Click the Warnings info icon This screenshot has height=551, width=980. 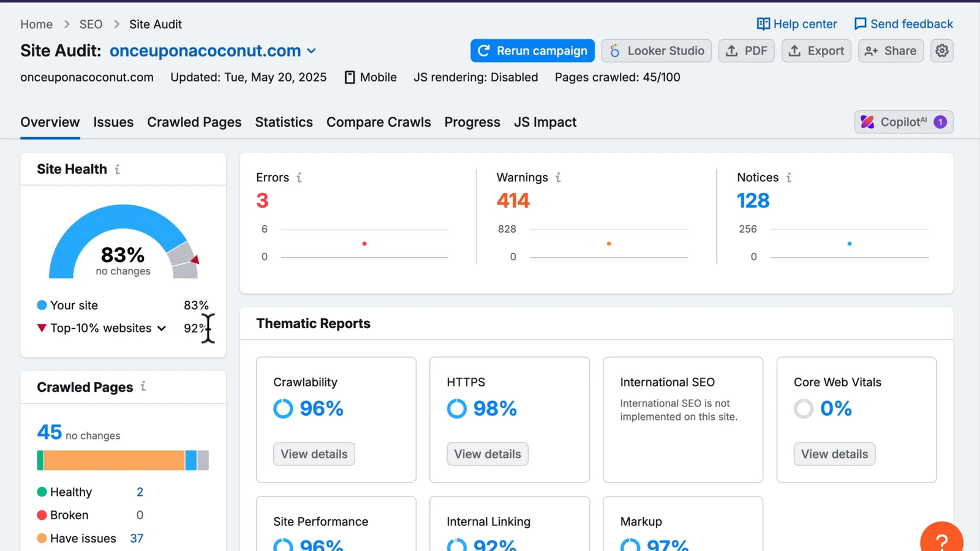pyautogui.click(x=558, y=178)
